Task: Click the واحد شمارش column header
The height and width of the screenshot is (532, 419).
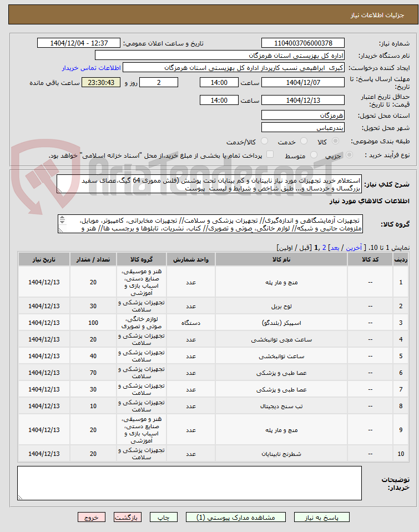Action: point(191,259)
